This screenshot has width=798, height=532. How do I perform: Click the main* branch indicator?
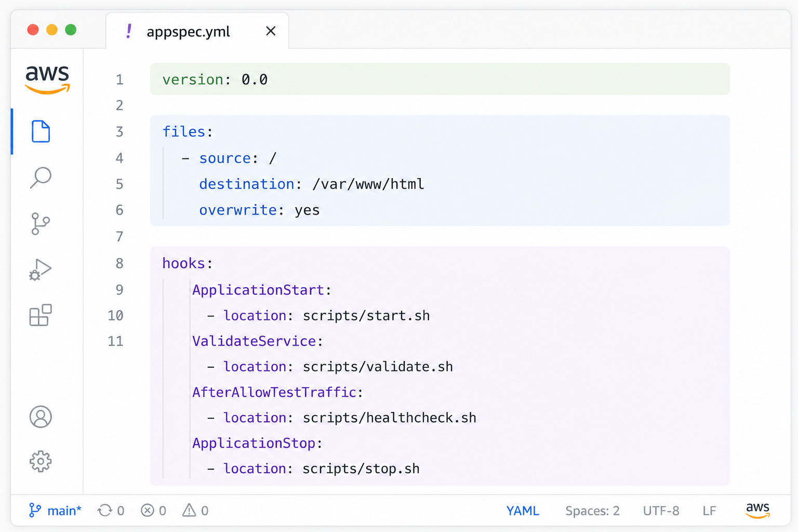tap(55, 511)
